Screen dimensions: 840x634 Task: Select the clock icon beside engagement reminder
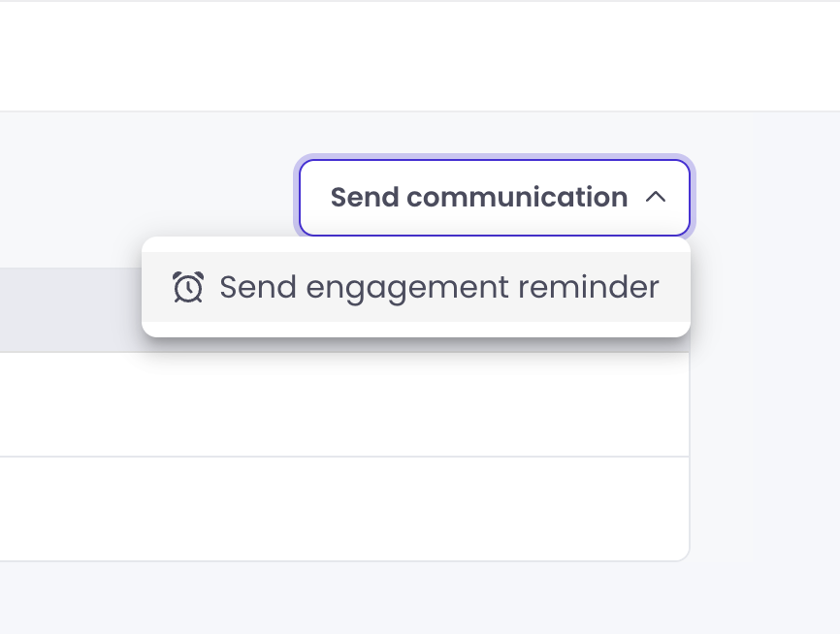pos(188,287)
